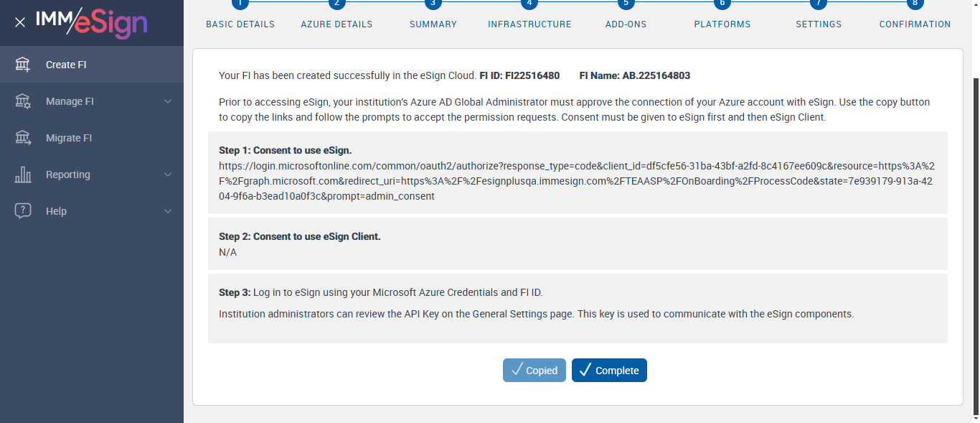Image resolution: width=980 pixels, height=423 pixels.
Task: Click the IMM eSign logo
Action: click(x=91, y=22)
